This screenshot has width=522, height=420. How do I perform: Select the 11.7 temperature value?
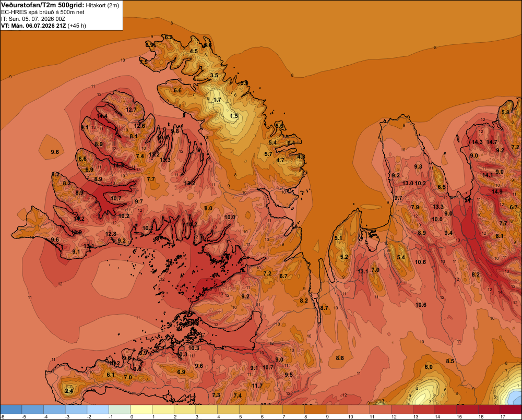257,386
